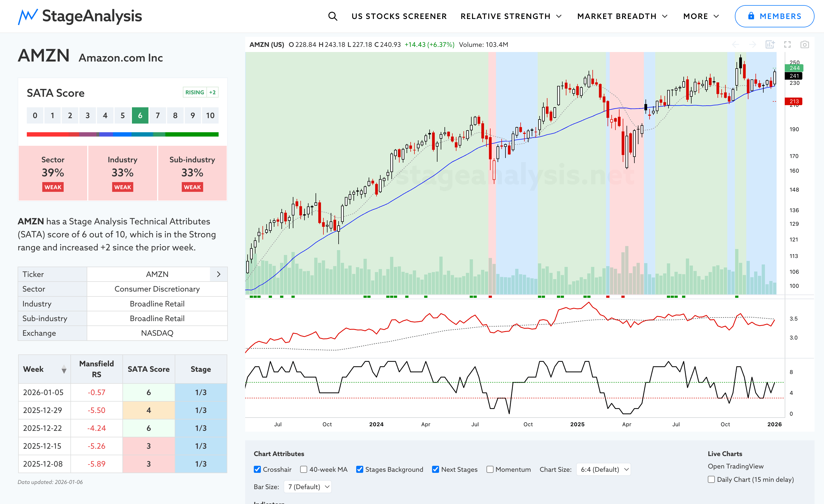Open the Chart Size dropdown

coord(604,469)
